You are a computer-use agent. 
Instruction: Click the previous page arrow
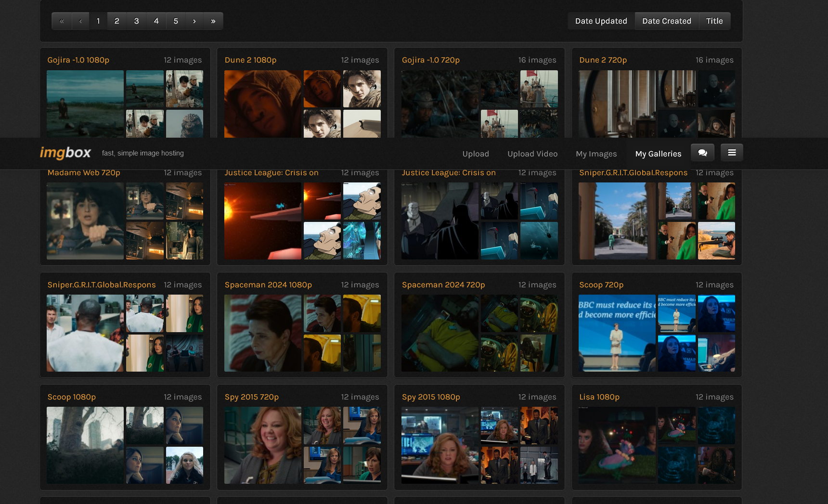click(80, 21)
